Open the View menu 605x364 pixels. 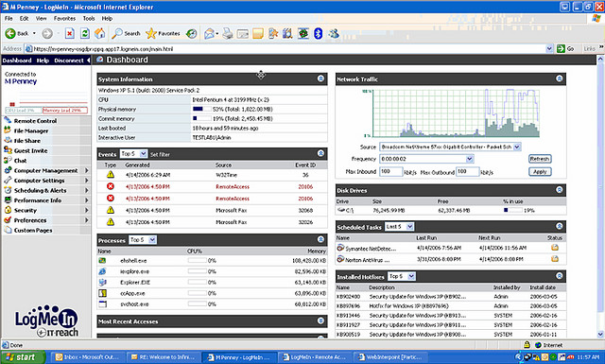pos(41,18)
